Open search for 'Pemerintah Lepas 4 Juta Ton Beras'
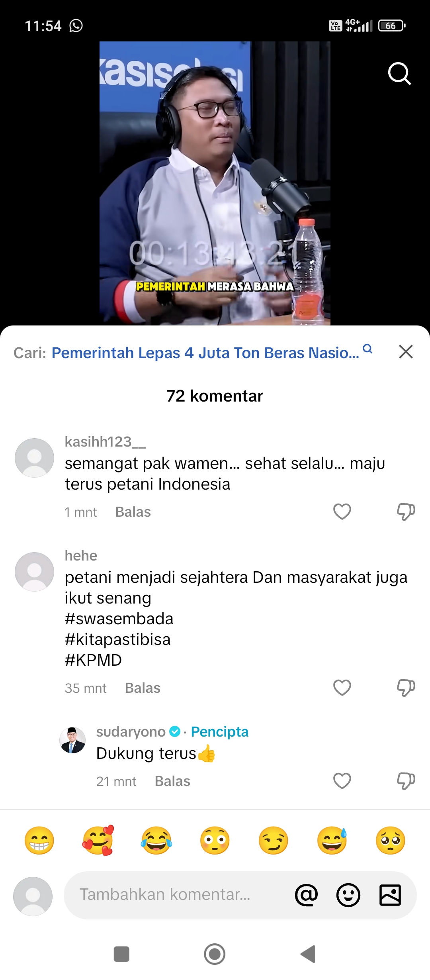430x980 pixels. [205, 353]
